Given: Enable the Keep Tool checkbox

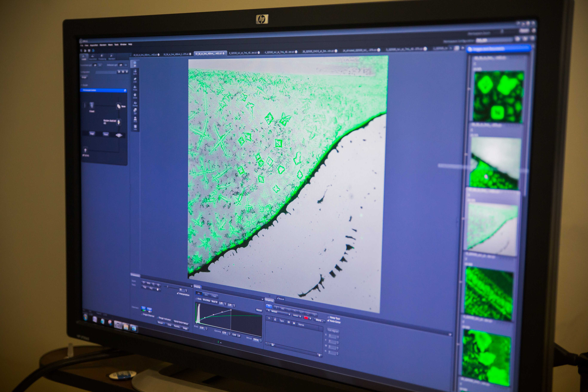Looking at the screenshot, I should 328,317.
